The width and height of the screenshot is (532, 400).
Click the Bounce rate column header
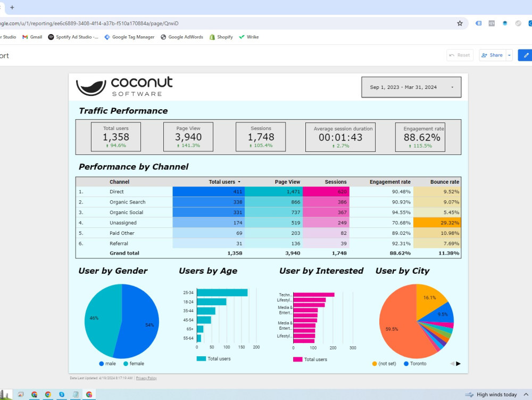[x=444, y=182]
